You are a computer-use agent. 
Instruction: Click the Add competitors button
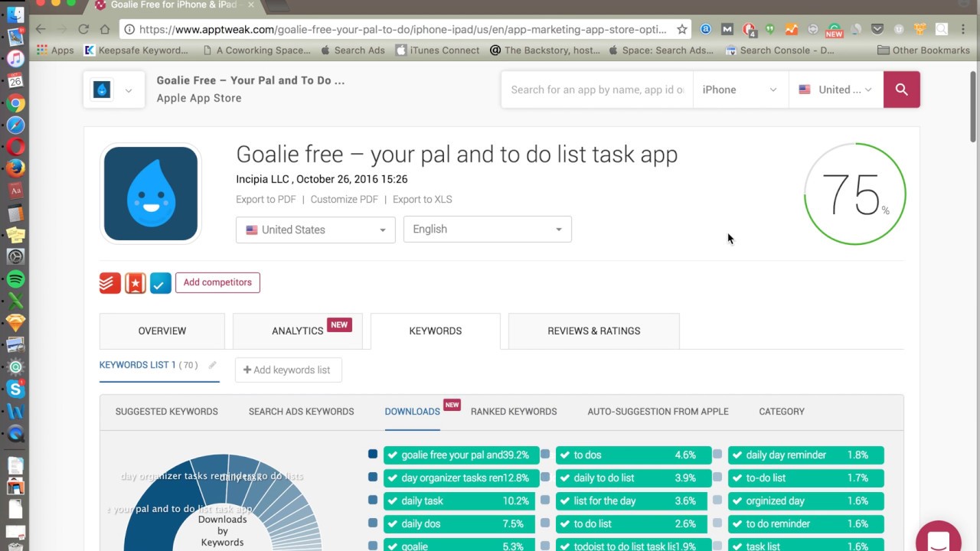pyautogui.click(x=217, y=282)
